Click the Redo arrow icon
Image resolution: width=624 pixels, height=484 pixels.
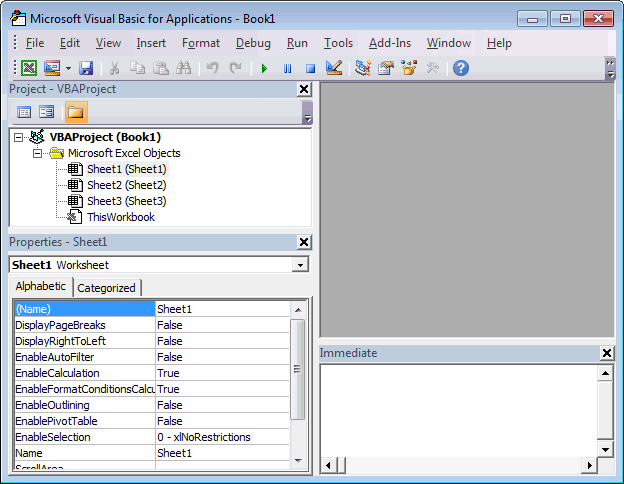(x=236, y=68)
